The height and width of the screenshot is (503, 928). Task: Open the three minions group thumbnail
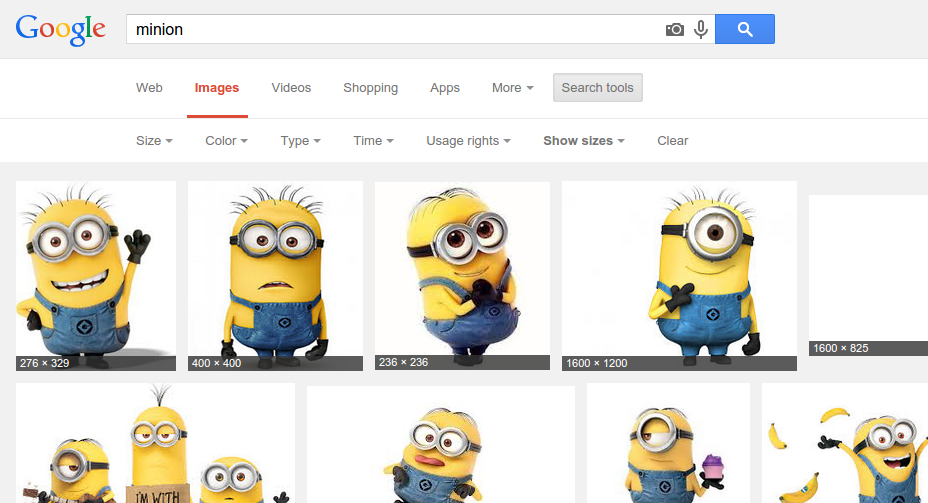[155, 443]
